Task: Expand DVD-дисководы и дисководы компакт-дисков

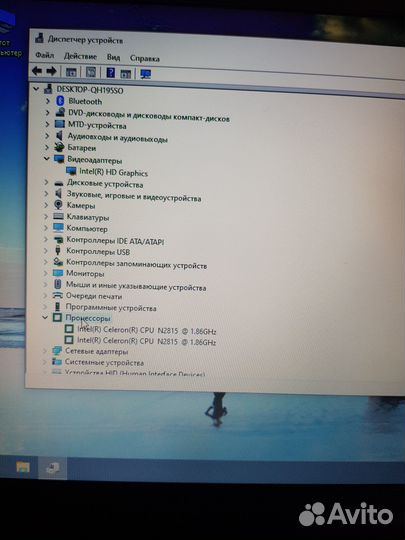Action: coord(48,112)
